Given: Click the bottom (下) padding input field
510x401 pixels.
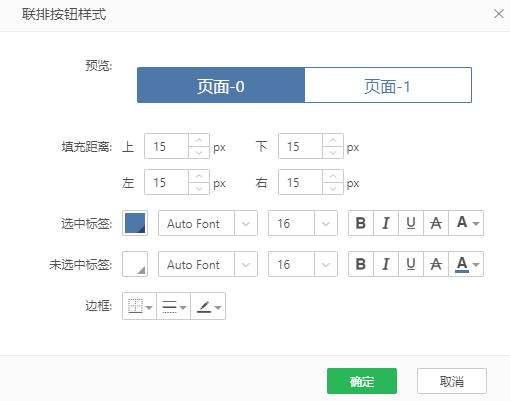Looking at the screenshot, I should (300, 146).
